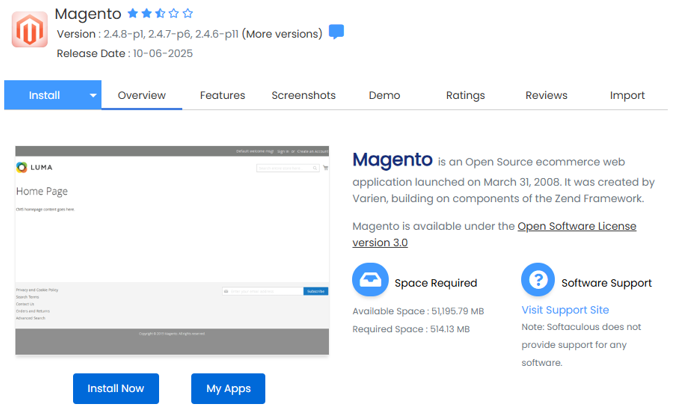The image size is (680, 414).
Task: Click the Magento logo icon
Action: click(x=29, y=30)
